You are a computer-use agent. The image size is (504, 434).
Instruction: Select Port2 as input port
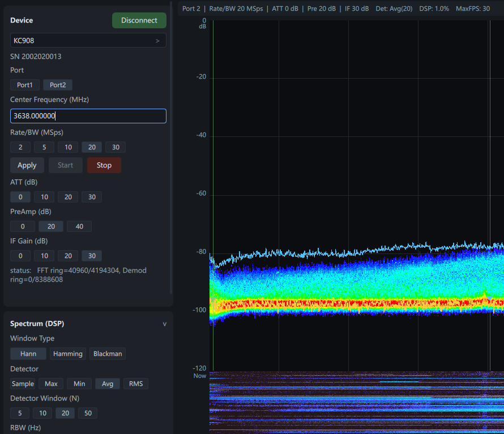pyautogui.click(x=57, y=84)
